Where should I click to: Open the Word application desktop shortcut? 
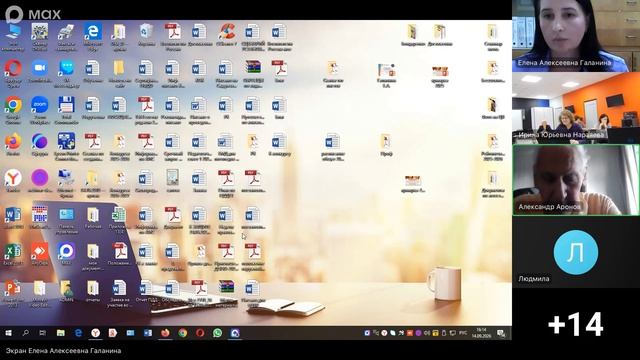pos(13,218)
